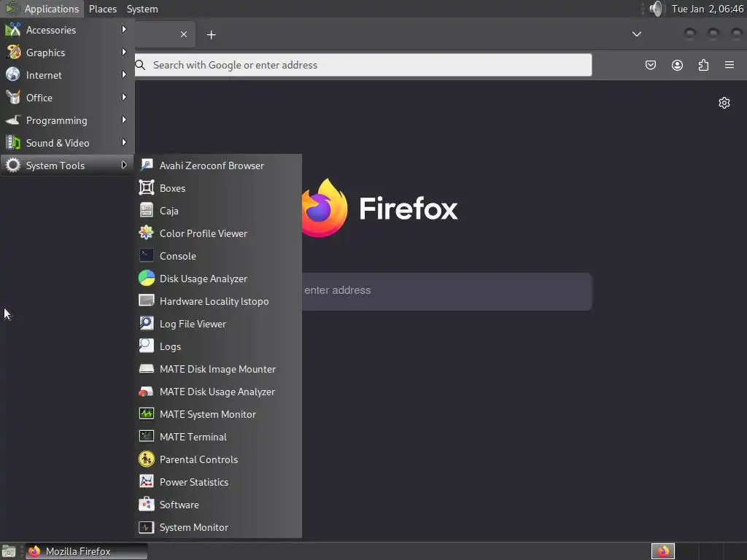
Task: Expand the Internet submenu arrow
Action: [x=124, y=75]
